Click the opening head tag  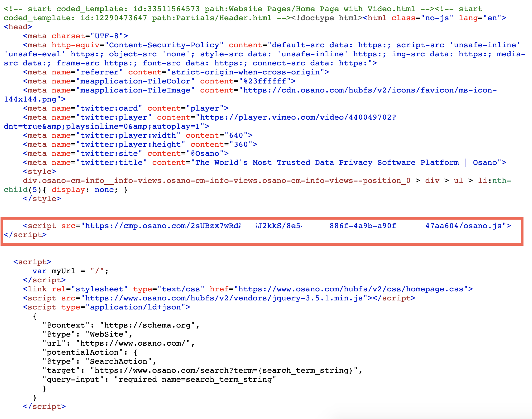point(17,27)
